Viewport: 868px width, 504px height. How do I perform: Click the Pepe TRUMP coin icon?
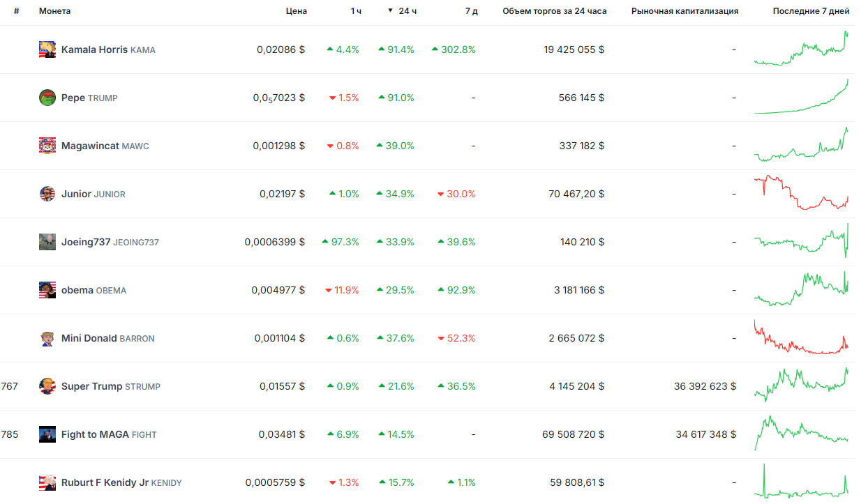click(x=47, y=98)
